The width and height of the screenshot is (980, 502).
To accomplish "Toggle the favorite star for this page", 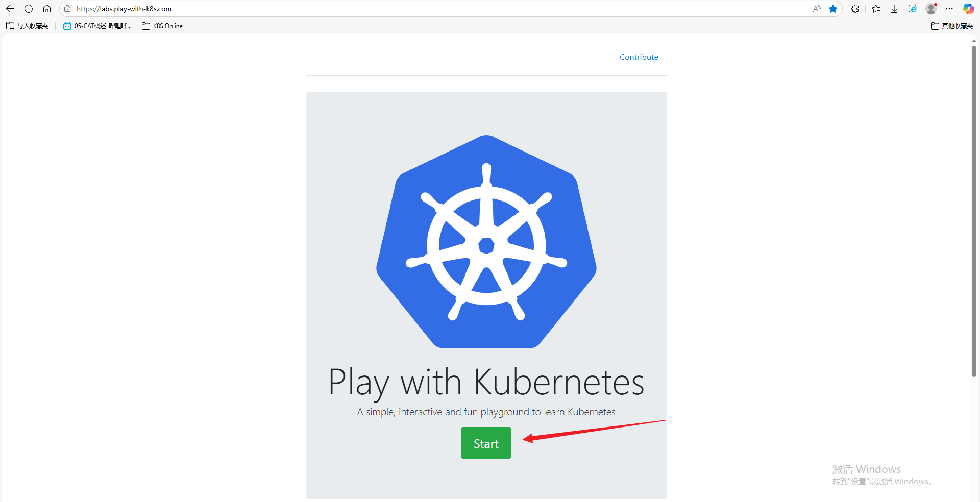I will point(833,9).
